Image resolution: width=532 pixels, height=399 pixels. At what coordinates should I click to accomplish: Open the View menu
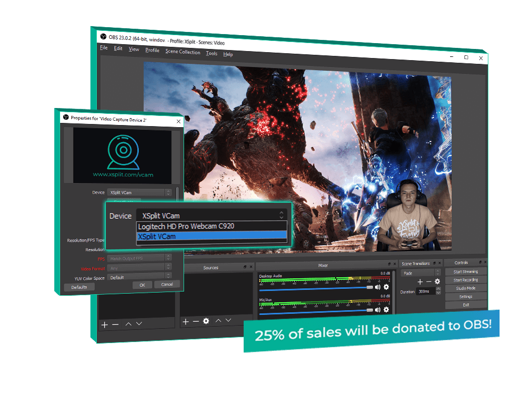(x=134, y=49)
